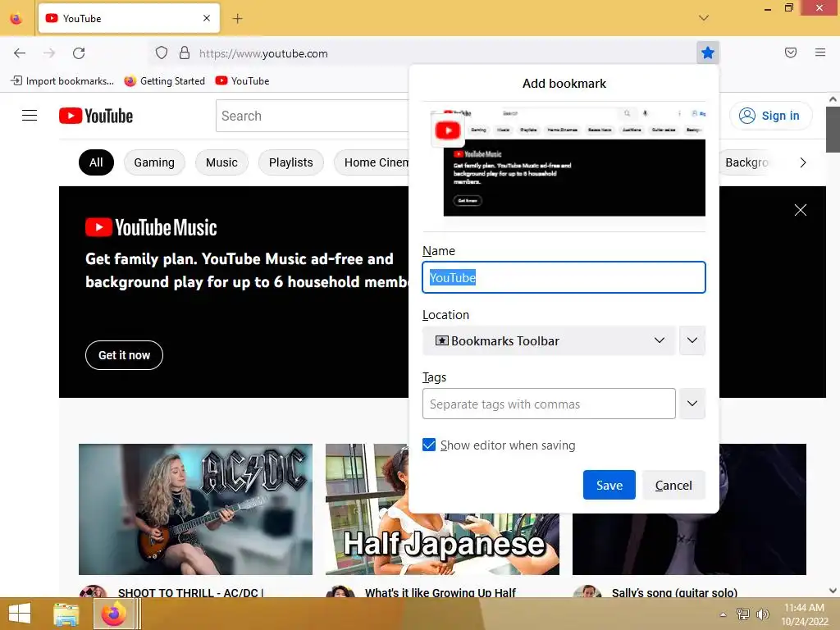Close the YouTube tab
This screenshot has height=630, width=840.
point(207,18)
